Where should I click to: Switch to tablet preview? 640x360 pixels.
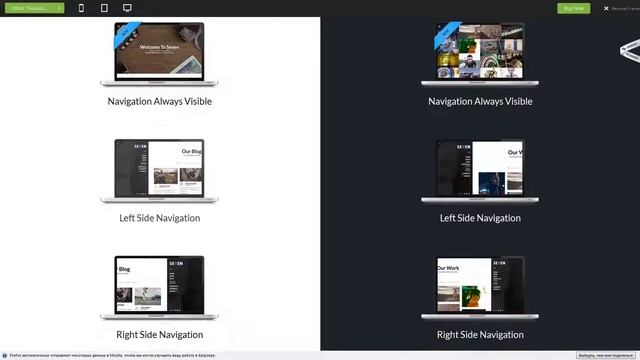(x=104, y=8)
